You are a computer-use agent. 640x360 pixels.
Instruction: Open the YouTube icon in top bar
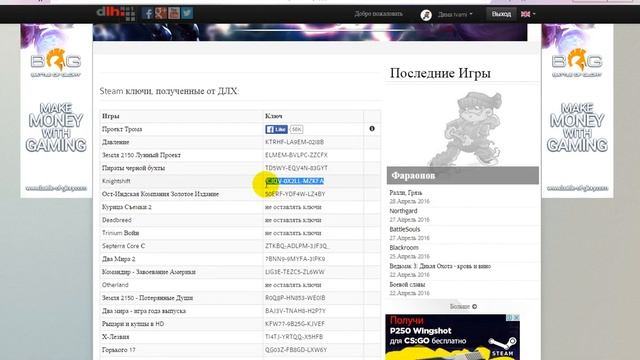click(174, 13)
